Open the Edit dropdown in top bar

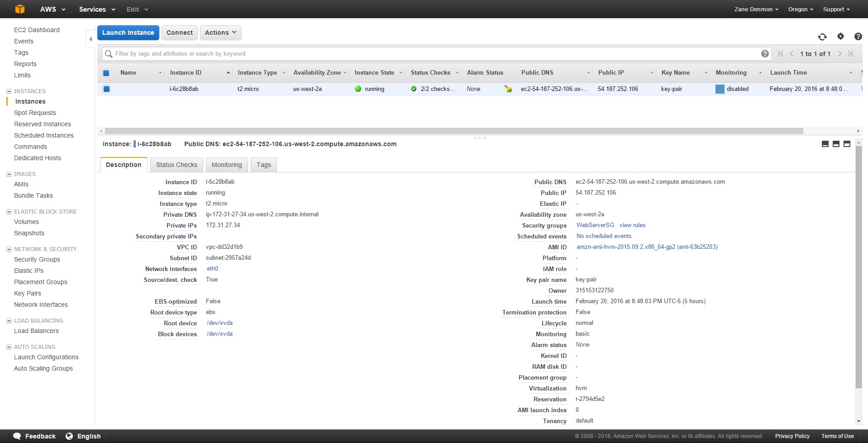137,9
